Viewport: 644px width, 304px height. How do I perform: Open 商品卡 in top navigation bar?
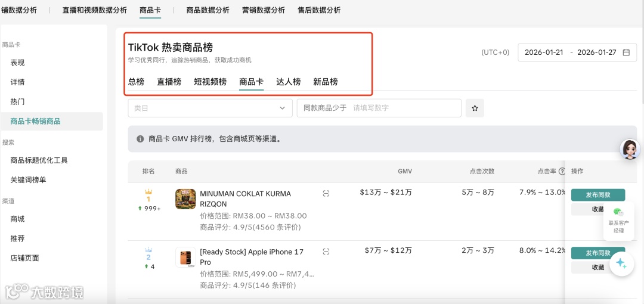(x=150, y=10)
